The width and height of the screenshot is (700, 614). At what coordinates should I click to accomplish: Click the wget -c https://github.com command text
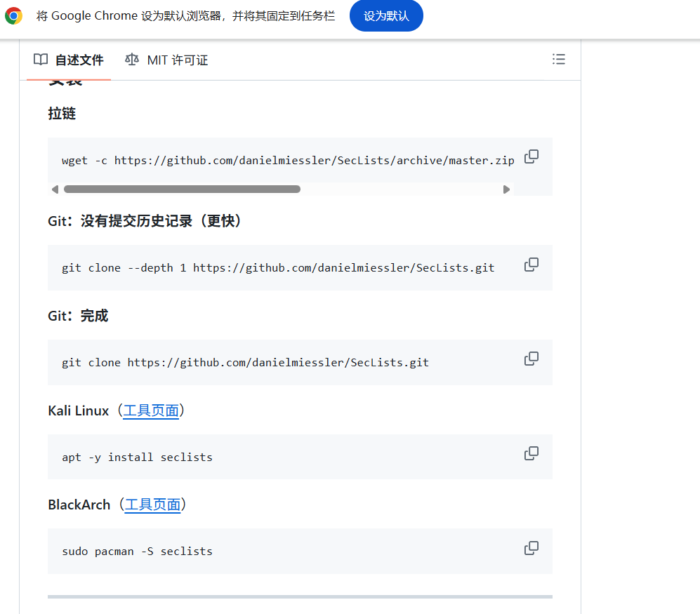(x=288, y=161)
